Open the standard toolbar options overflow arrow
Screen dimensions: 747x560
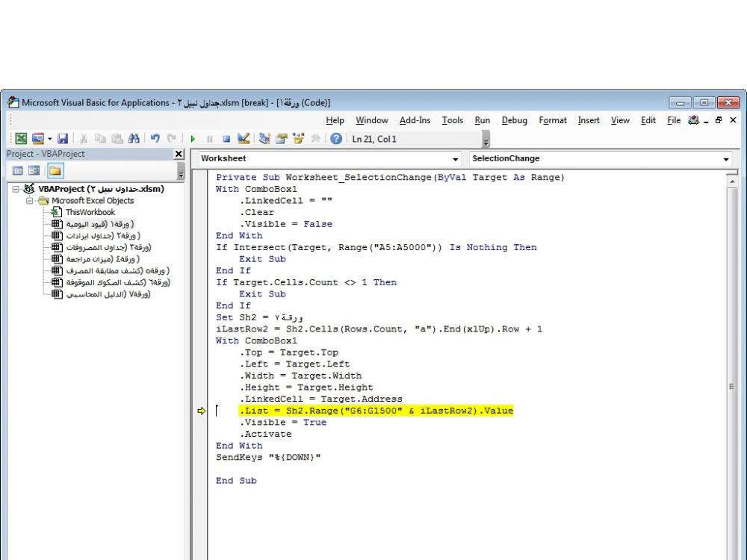486,140
